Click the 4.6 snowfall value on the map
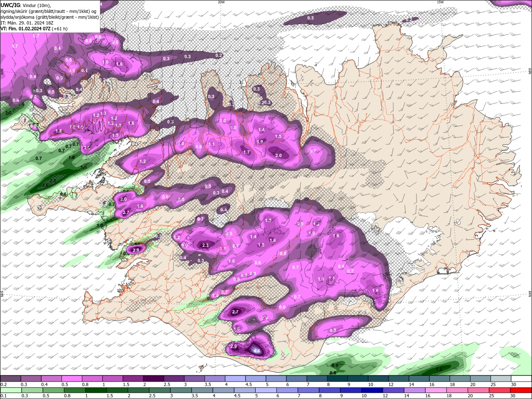This screenshot has height=399, width=532. [x=257, y=351]
